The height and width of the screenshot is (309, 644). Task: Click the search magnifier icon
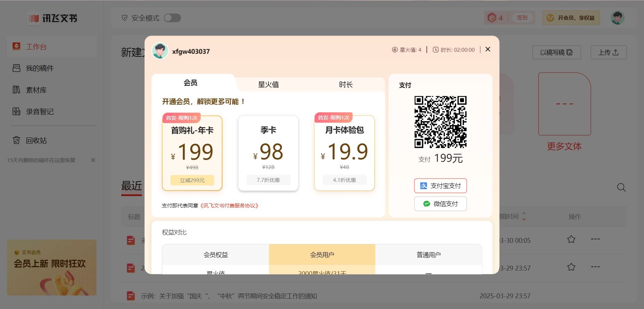pyautogui.click(x=621, y=187)
